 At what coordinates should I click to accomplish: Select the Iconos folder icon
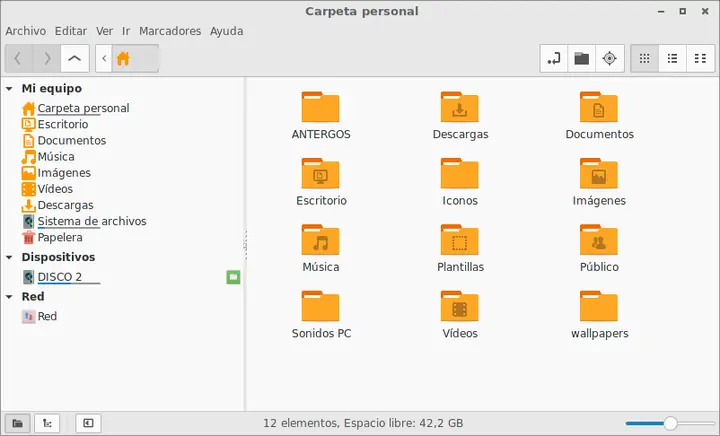point(460,173)
